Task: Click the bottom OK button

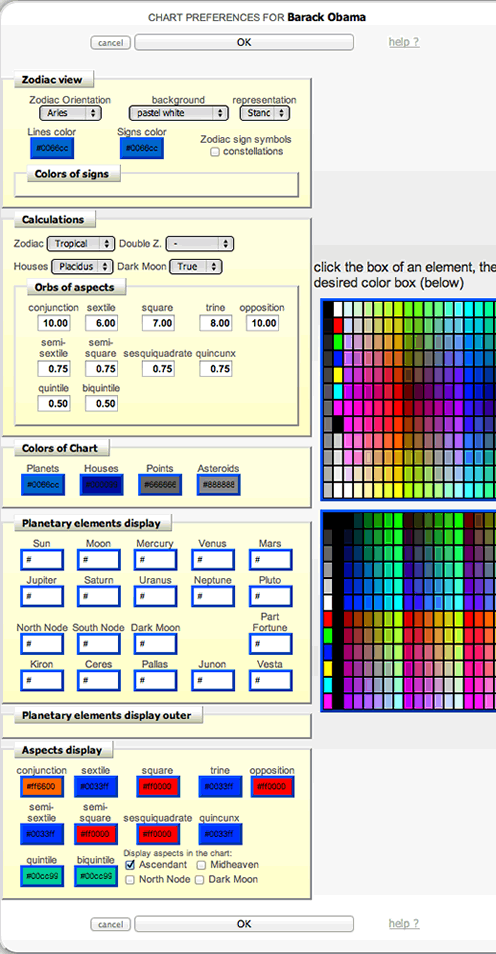Action: tap(243, 924)
